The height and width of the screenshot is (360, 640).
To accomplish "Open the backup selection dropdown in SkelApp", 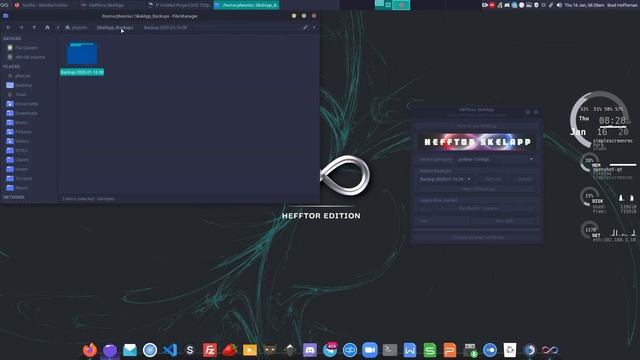I will (445, 179).
